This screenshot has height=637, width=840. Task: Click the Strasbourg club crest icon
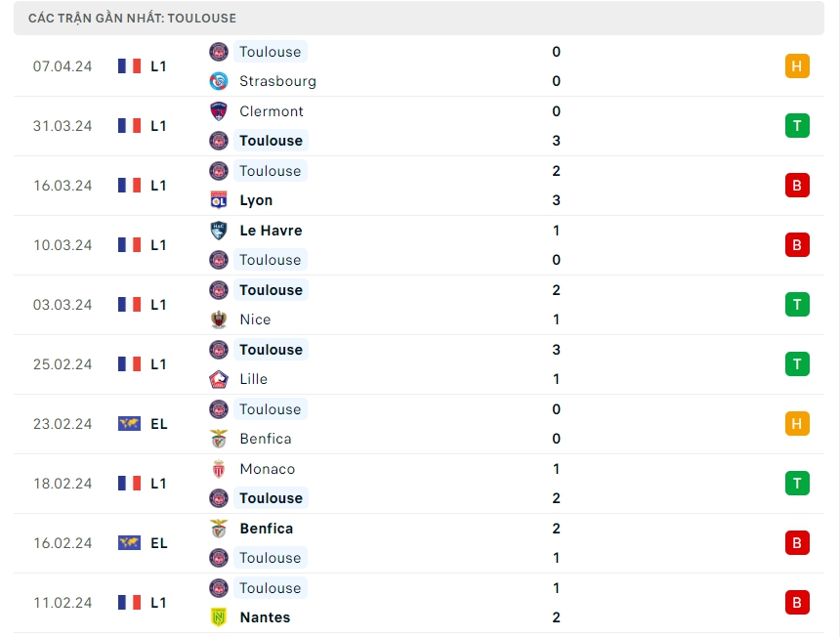(219, 81)
